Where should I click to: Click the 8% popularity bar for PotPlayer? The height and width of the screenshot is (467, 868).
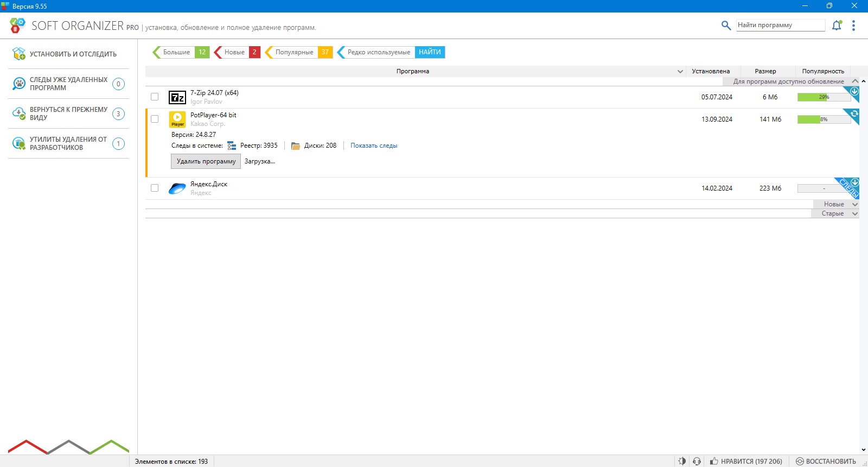pyautogui.click(x=824, y=119)
